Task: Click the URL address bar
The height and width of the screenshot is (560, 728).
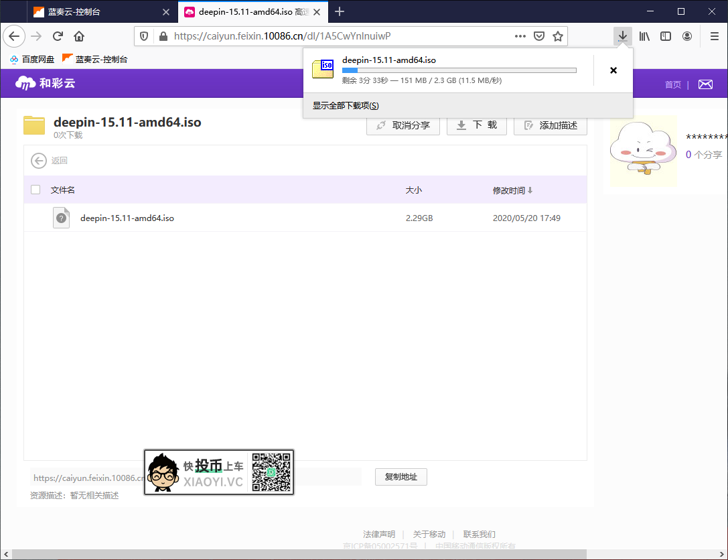Action: pyautogui.click(x=335, y=36)
